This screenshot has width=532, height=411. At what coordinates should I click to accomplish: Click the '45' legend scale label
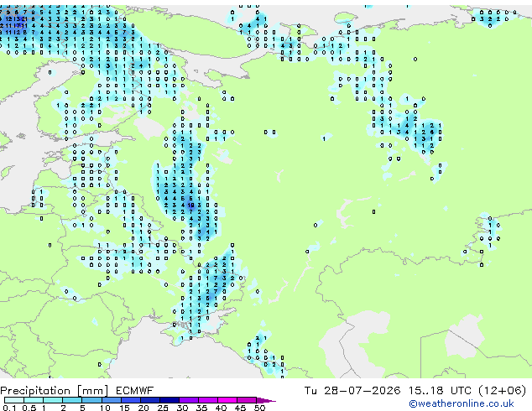(x=240, y=408)
